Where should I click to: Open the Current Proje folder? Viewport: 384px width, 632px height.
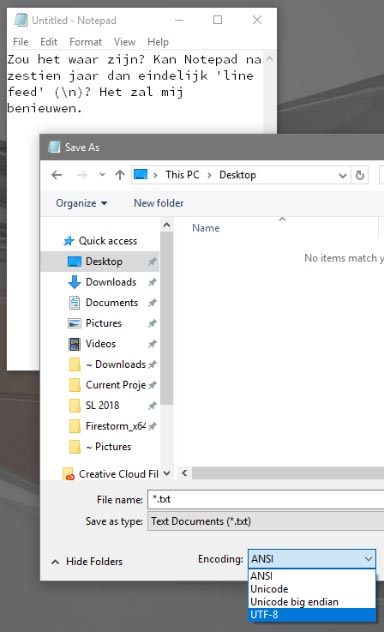[x=116, y=385]
